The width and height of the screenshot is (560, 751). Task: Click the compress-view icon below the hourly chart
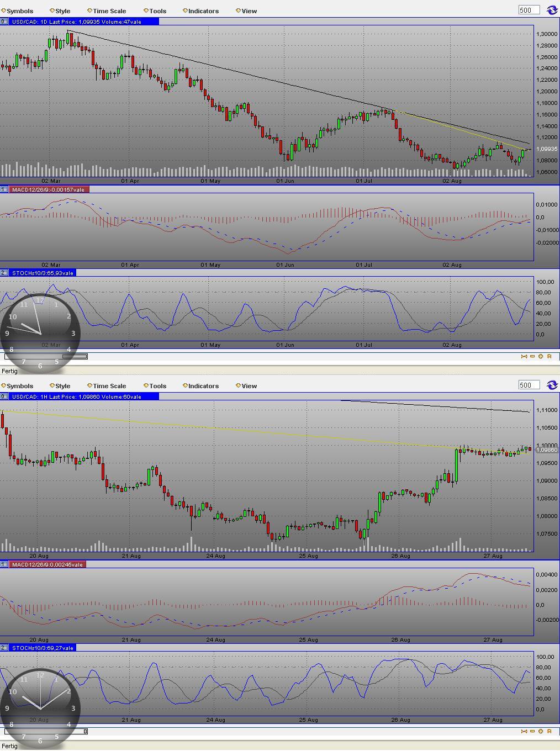[524, 731]
